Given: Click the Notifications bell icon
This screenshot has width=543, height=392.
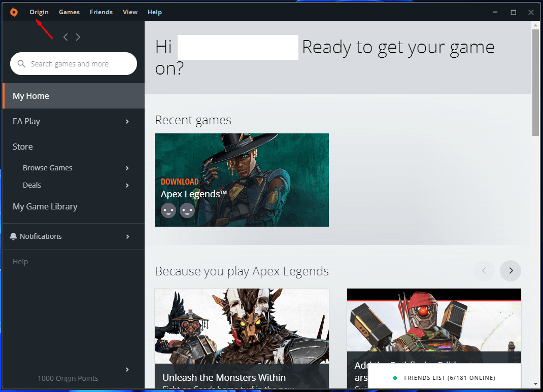Looking at the screenshot, I should 13,236.
